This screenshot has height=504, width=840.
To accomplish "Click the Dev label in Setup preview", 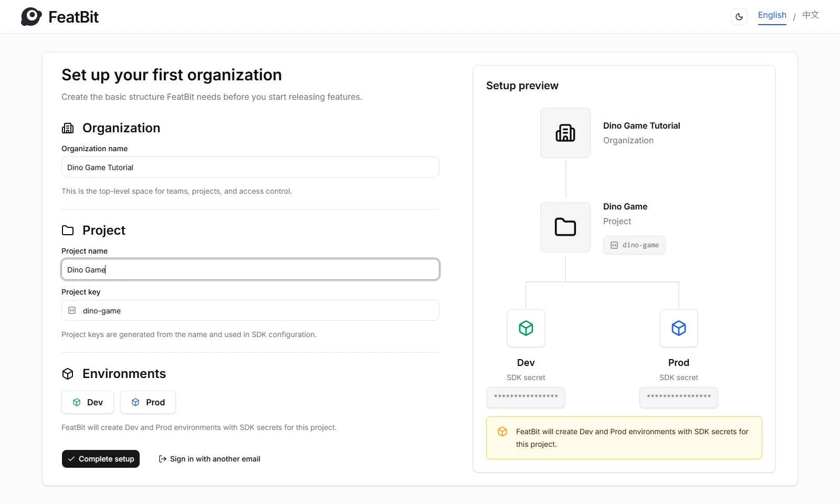I will (x=526, y=363).
